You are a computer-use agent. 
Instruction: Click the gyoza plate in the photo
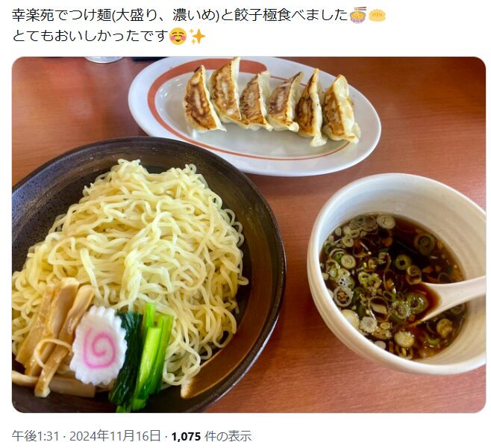(254, 116)
